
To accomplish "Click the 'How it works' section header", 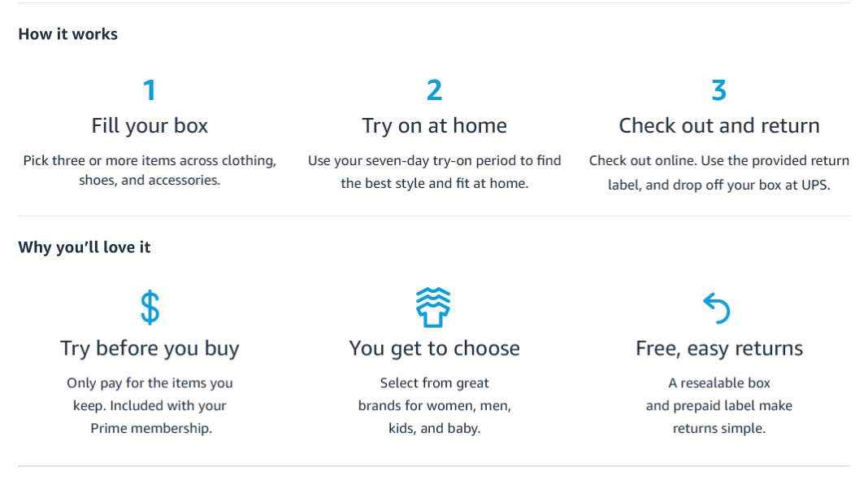I will pyautogui.click(x=68, y=34).
